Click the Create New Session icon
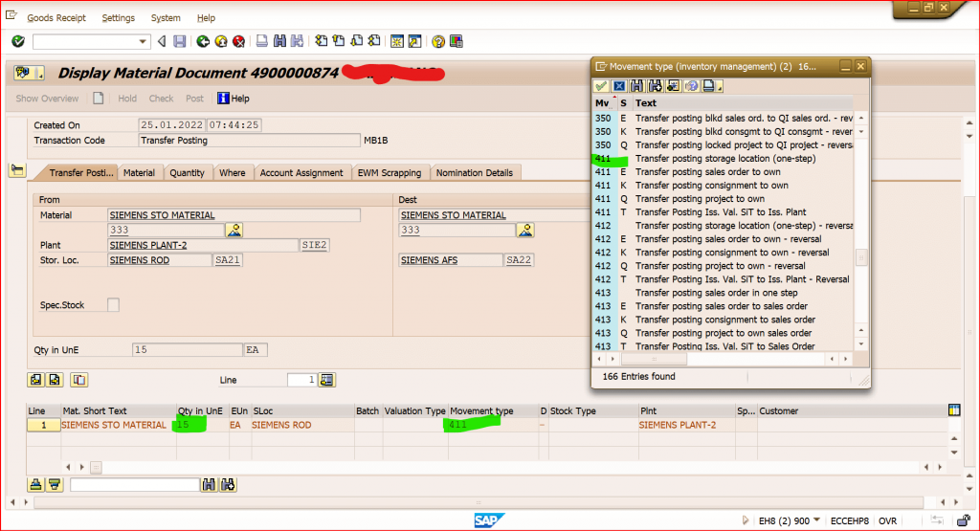Image resolution: width=980 pixels, height=531 pixels. pyautogui.click(x=396, y=41)
